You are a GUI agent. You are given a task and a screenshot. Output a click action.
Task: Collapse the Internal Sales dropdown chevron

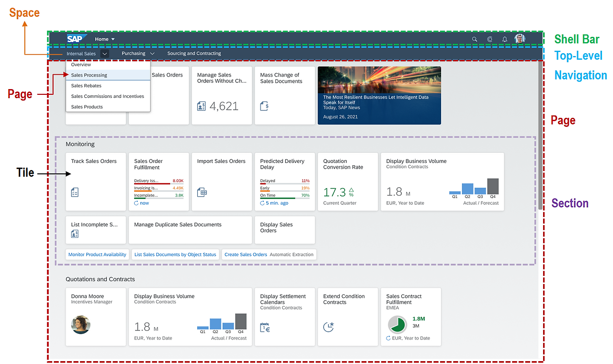[x=104, y=54]
